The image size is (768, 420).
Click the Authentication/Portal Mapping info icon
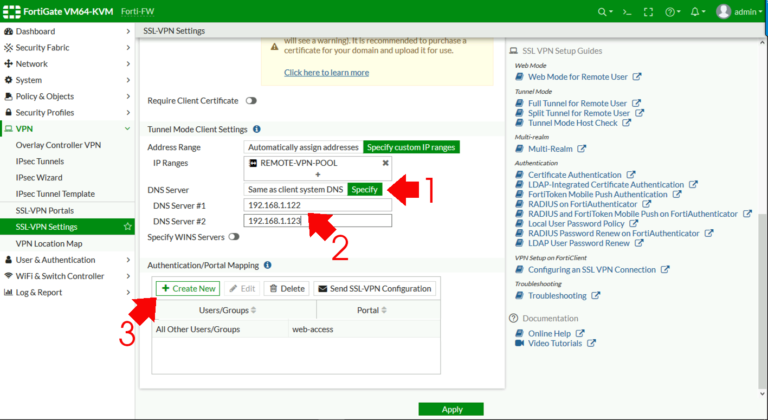pos(267,265)
